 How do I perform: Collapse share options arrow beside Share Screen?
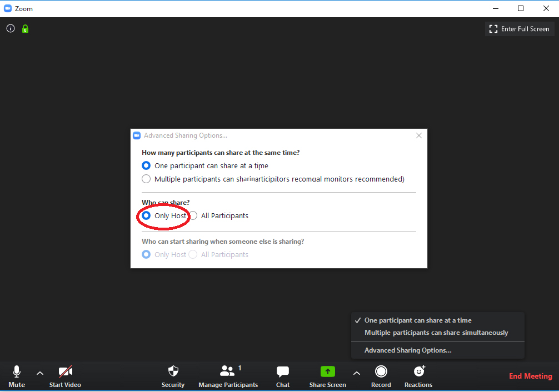357,373
